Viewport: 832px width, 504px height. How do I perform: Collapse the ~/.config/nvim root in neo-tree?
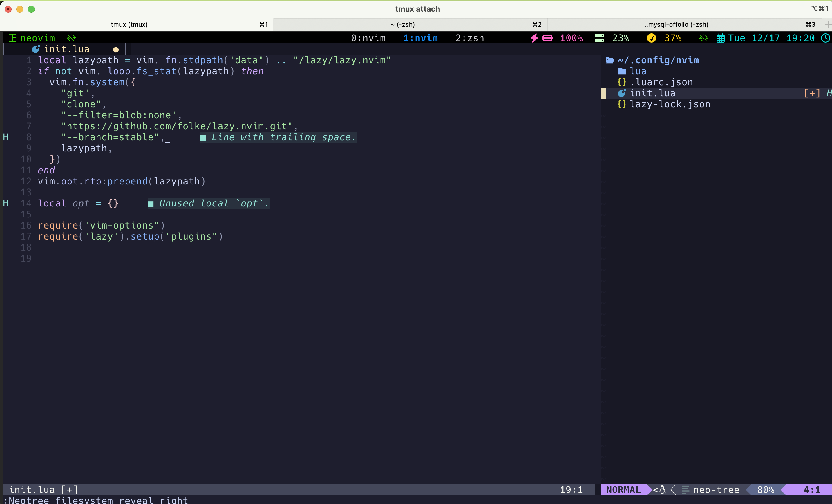pos(659,60)
